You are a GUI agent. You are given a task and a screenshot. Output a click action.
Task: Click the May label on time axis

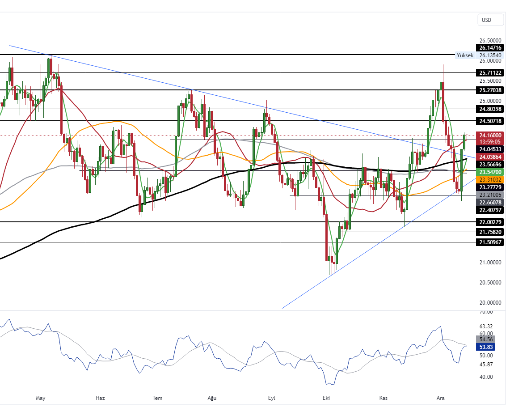pos(41,398)
